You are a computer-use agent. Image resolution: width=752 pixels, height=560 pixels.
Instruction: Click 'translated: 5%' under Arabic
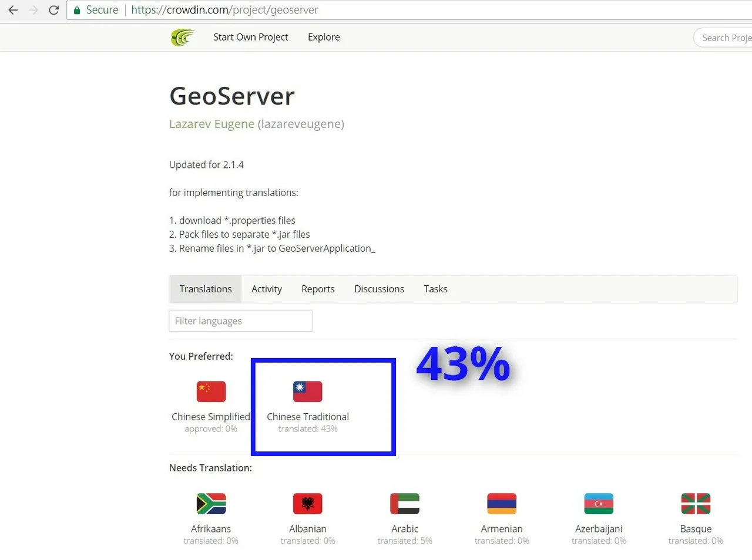coord(405,541)
